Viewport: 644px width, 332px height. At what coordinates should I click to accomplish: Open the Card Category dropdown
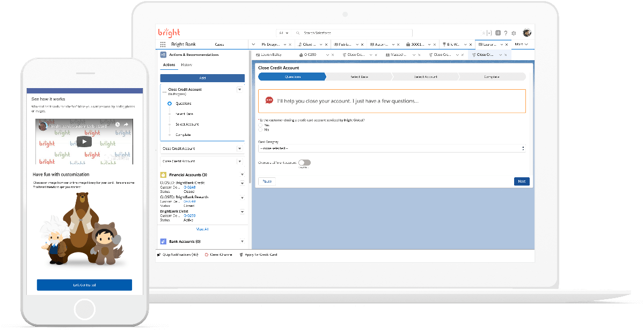pos(391,148)
